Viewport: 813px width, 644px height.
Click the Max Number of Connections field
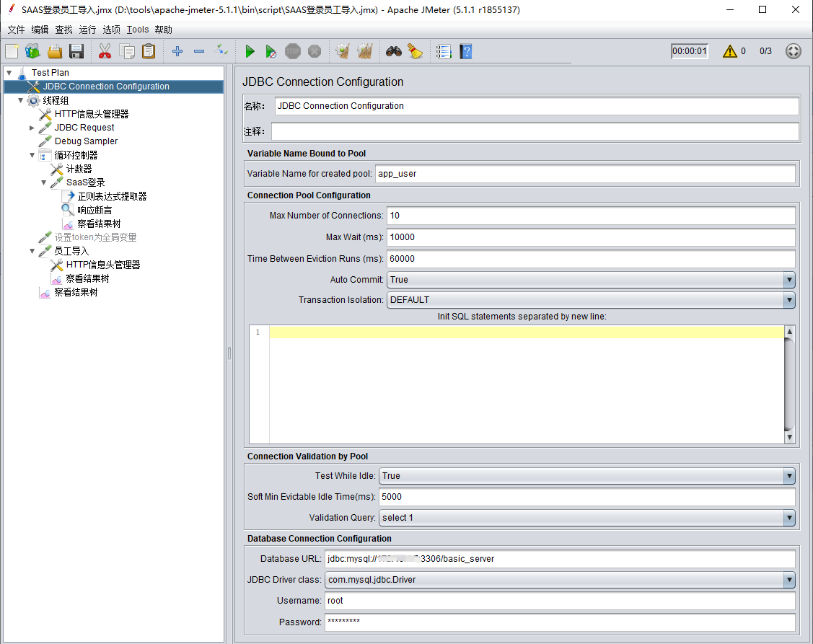click(591, 216)
